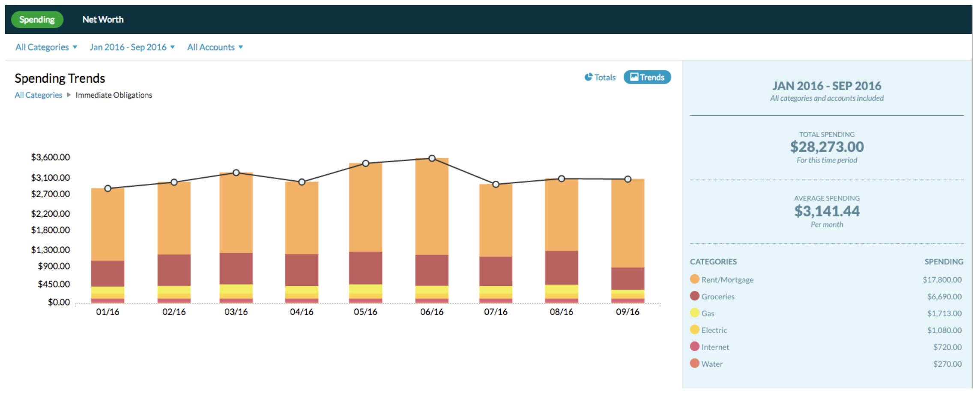Click the $1,713.00 Gas amount

coord(944,313)
